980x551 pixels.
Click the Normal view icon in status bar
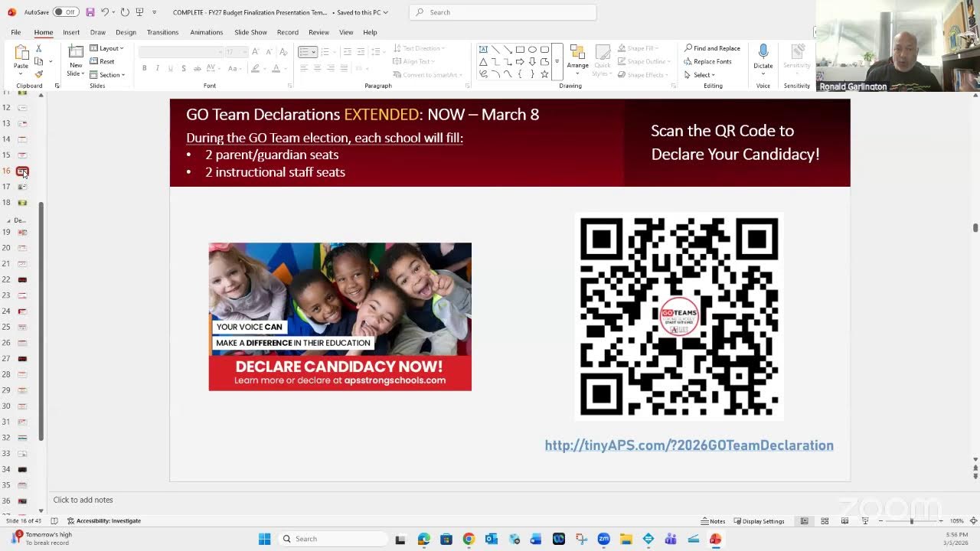pos(804,521)
